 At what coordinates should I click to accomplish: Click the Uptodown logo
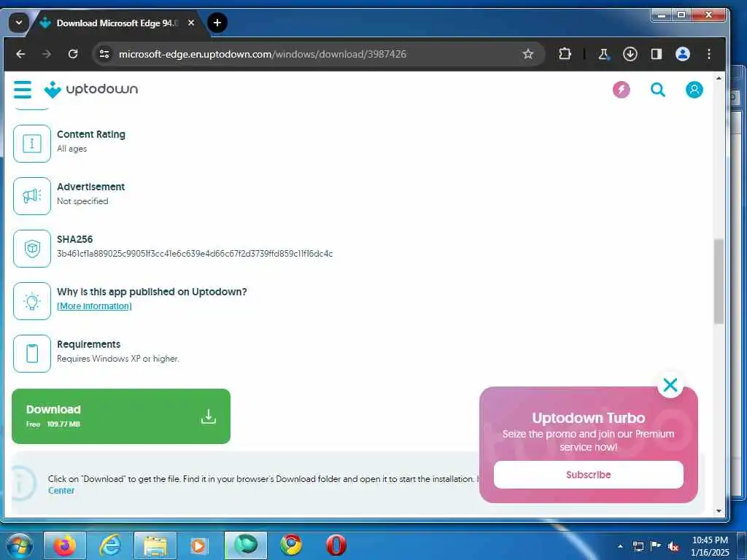coord(91,89)
